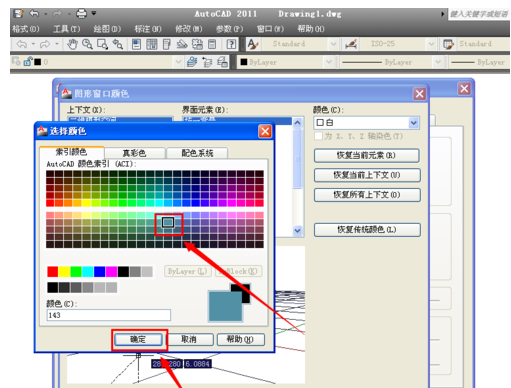
Task: Pick the magenta standard color swatch
Action: click(x=111, y=272)
